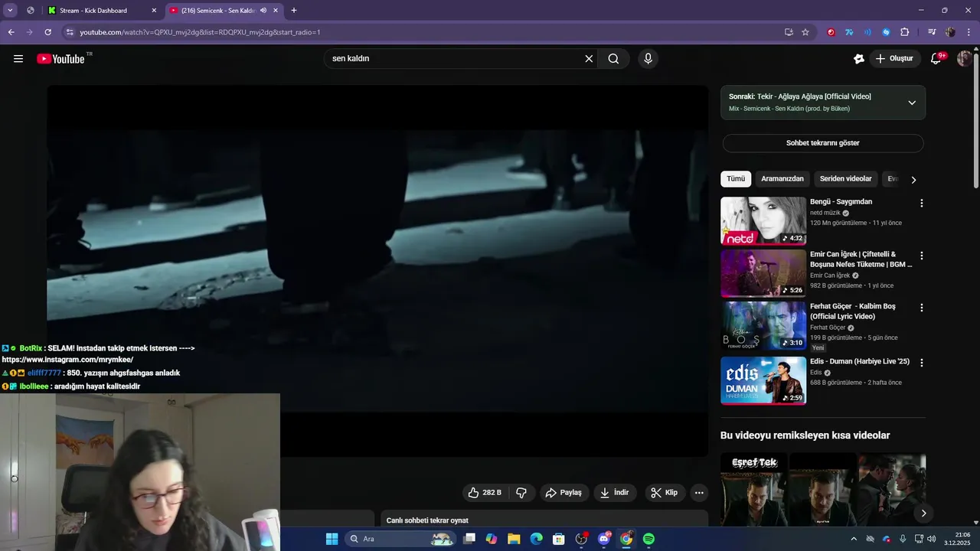Viewport: 980px width, 551px height.
Task: Start voice search with the microphone
Action: pos(648,59)
